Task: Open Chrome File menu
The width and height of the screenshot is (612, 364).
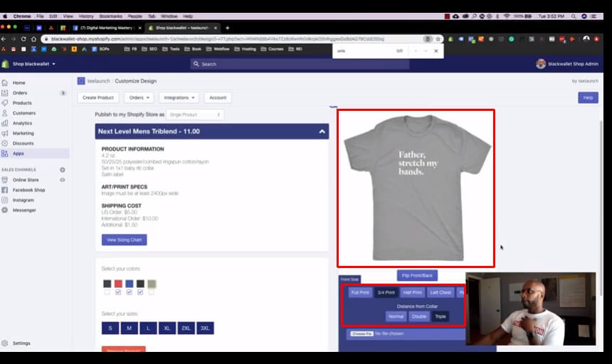Action: tap(40, 16)
